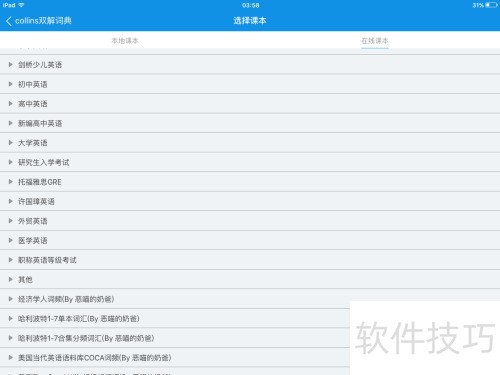Select the 哈利波特1-7单本词汇 row text
Image resolution: width=500 pixels, height=375 pixels.
(x=79, y=319)
